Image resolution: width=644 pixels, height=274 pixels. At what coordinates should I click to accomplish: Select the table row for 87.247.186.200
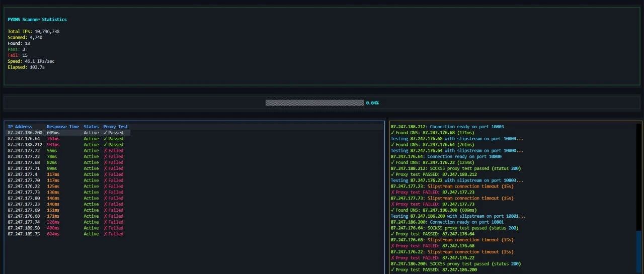coord(68,133)
